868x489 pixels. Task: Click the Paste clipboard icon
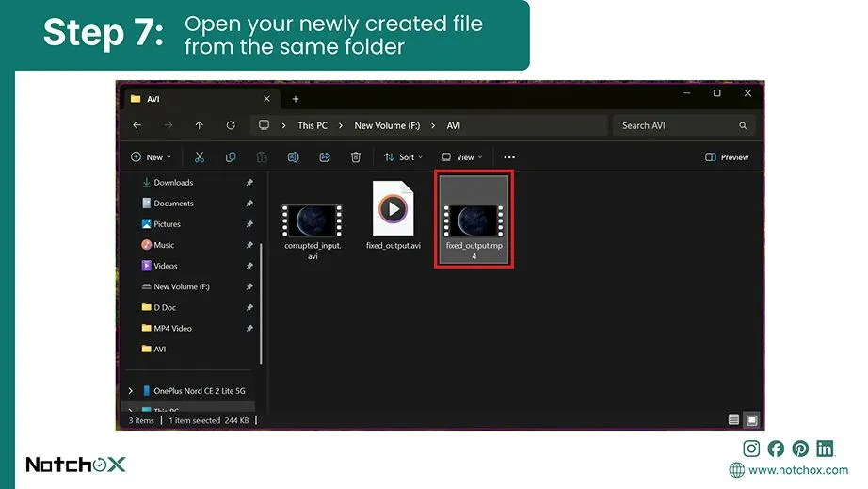tap(262, 157)
